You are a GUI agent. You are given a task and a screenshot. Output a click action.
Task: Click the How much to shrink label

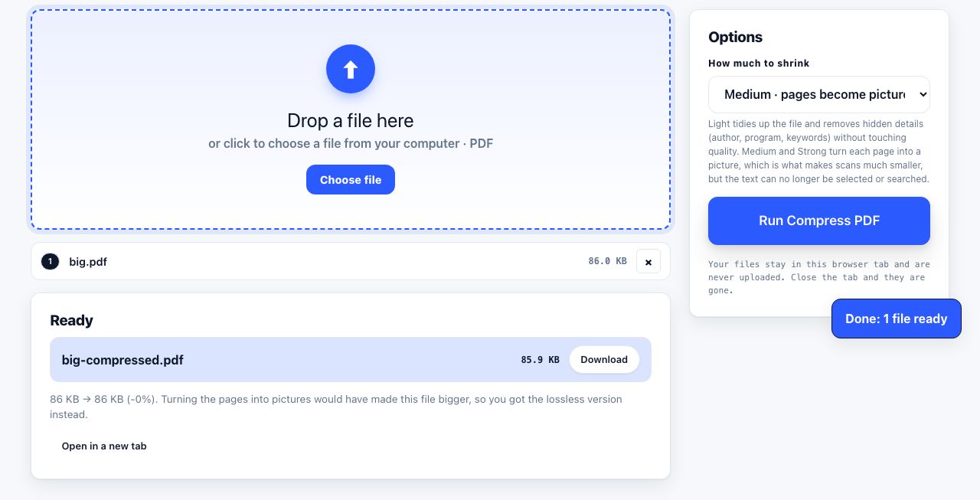click(x=759, y=63)
